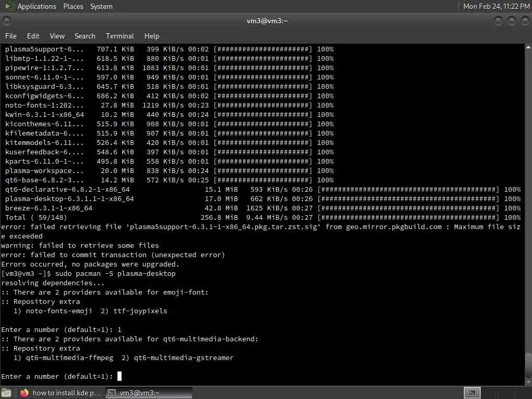Click the 'Enter a number (default=1):' prompt cursor

coord(119,376)
